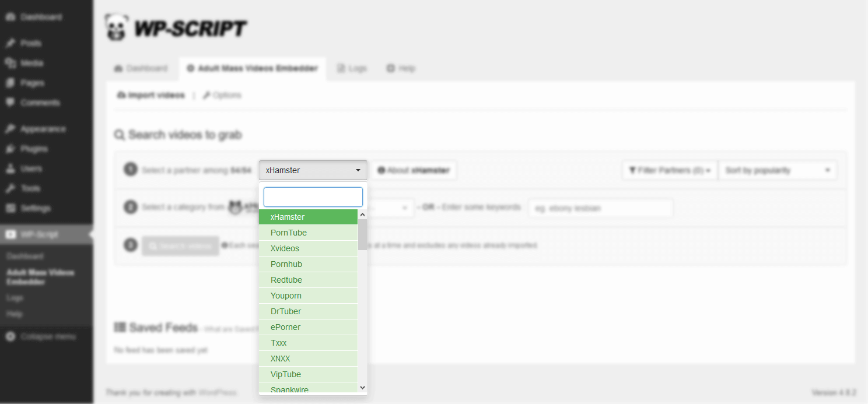
Task: Click the Settings icon in sidebar
Action: (x=10, y=208)
